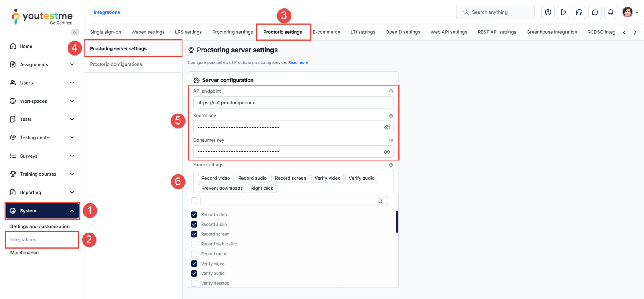This screenshot has width=644, height=299.
Task: Open the notifications bell
Action: 611,12
